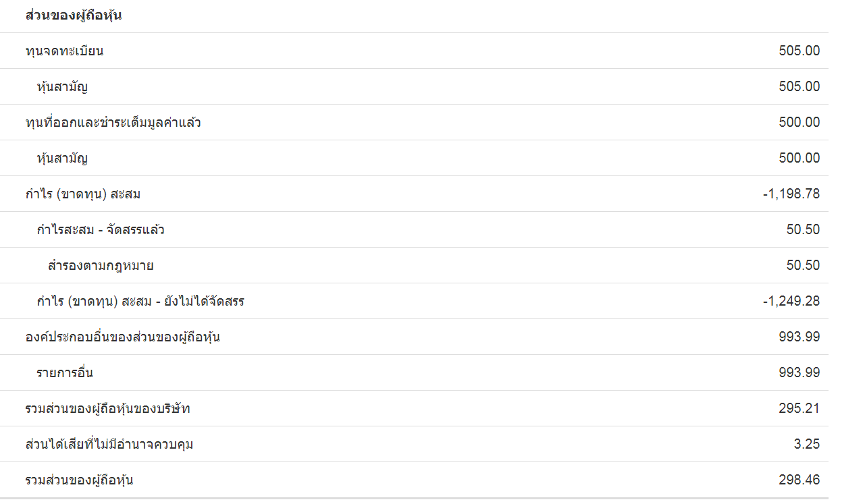Click the รวมส่วนของผู้ถือหุ้นของบริษัท row label
This screenshot has width=865, height=504.
coord(112,408)
